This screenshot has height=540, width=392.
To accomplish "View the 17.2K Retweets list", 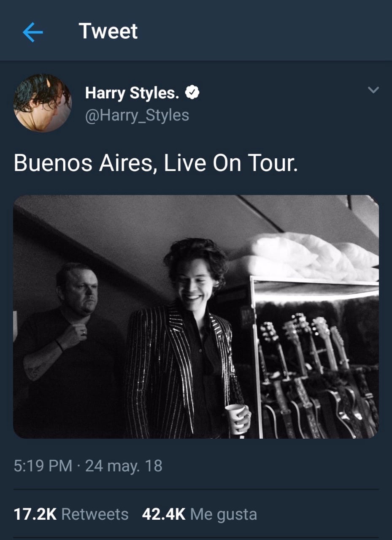I will coord(71,514).
